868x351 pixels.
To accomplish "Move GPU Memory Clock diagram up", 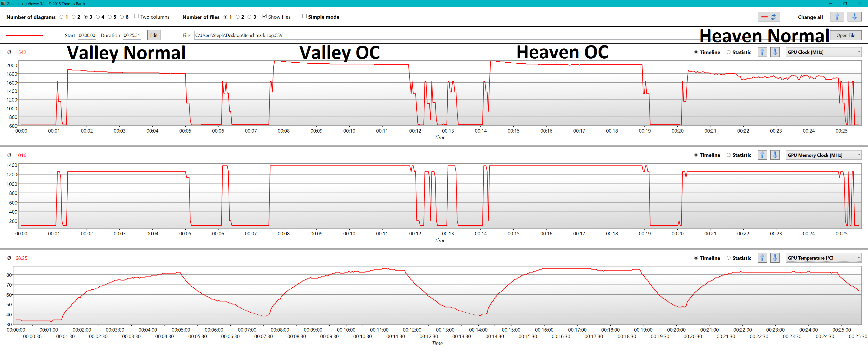I will pos(762,155).
